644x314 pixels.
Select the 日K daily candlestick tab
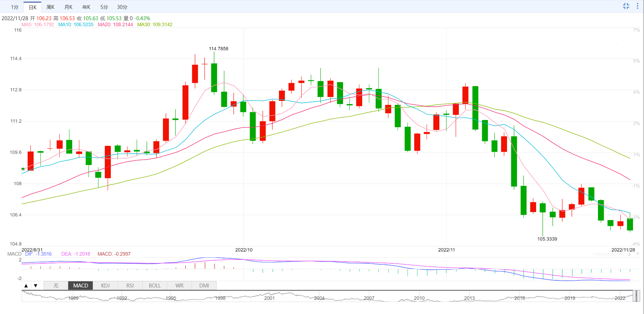33,7
